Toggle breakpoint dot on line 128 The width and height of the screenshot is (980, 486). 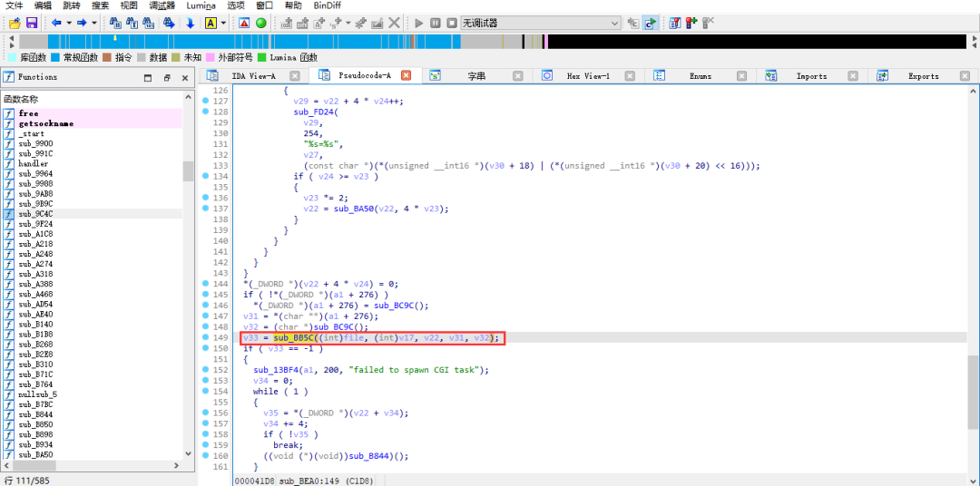click(206, 112)
